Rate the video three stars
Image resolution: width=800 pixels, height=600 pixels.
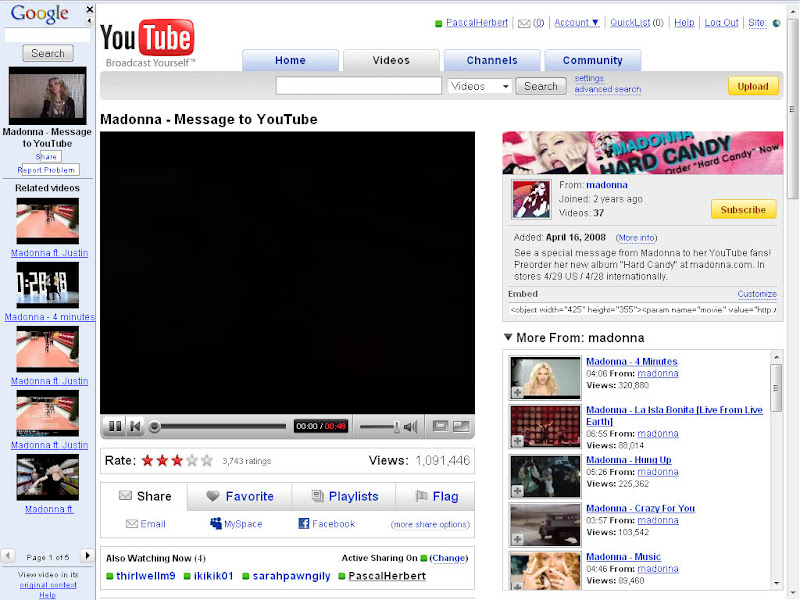point(177,461)
